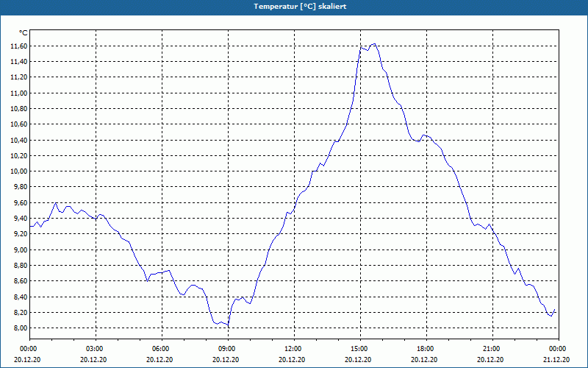588x368 pixels.
Task: Select the '11,60' y-axis value
Action: coord(19,46)
